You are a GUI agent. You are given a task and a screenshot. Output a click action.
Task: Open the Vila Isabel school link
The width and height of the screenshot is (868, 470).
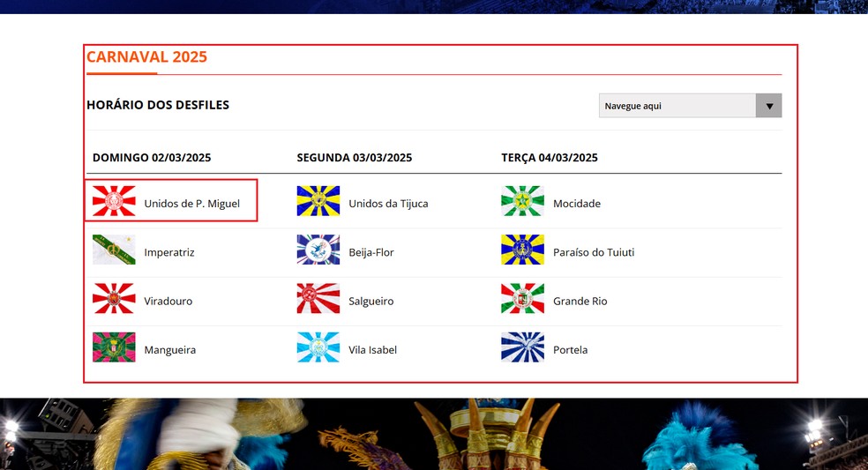[x=373, y=350]
